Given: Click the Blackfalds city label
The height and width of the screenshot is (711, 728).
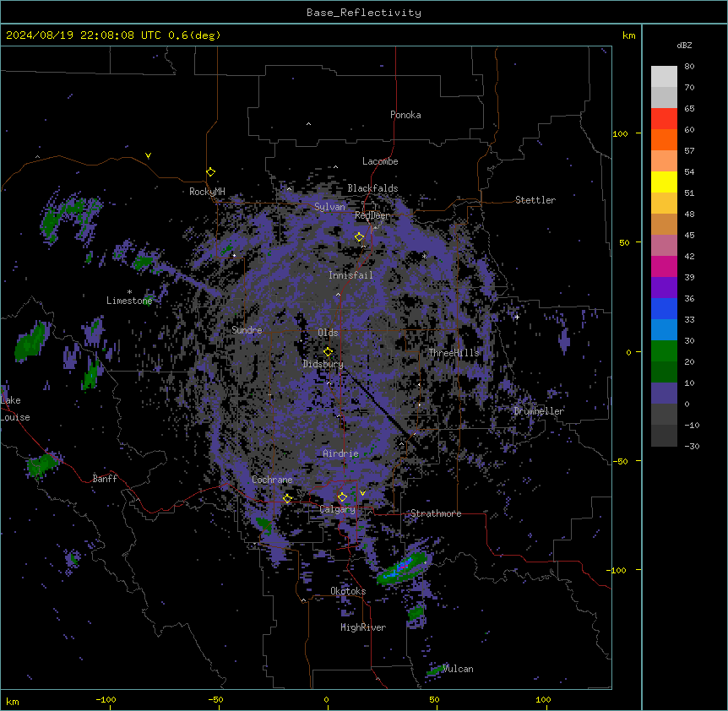Looking at the screenshot, I should tap(372, 188).
